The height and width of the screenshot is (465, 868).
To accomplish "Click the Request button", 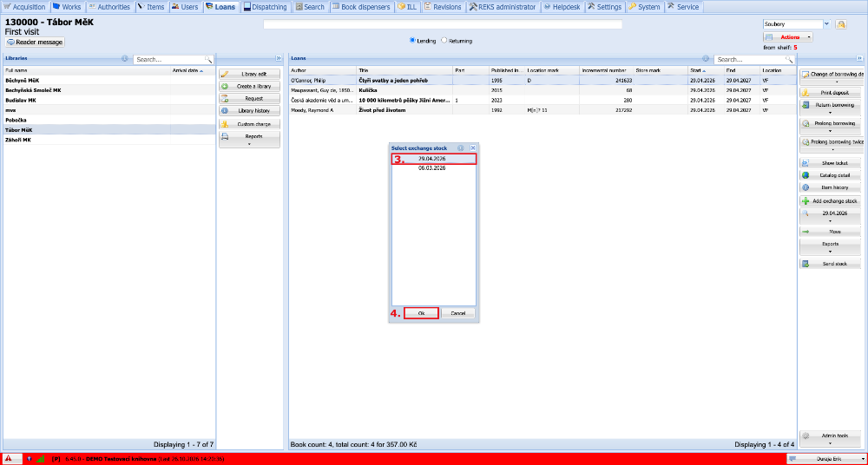I will point(249,99).
